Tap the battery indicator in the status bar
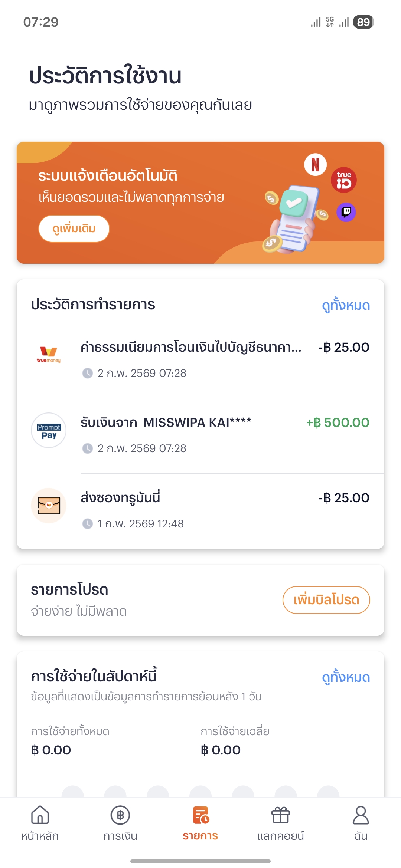Image resolution: width=401 pixels, height=868 pixels. (x=363, y=22)
